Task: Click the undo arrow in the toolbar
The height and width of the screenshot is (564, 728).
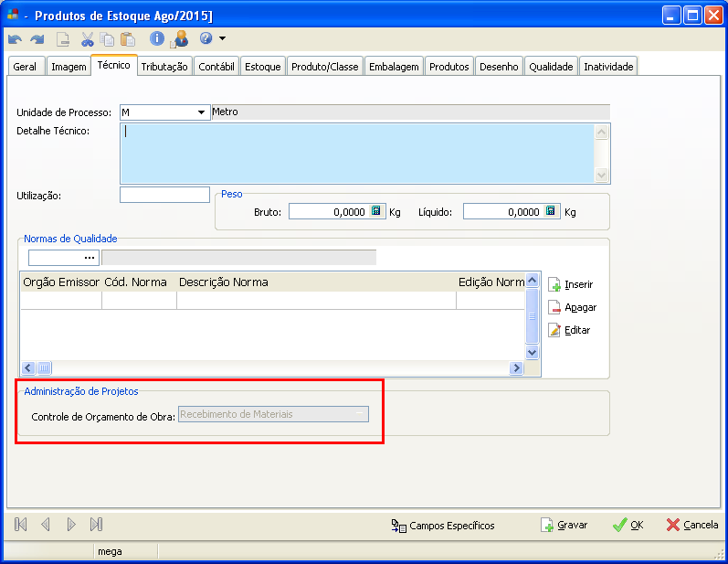Action: (15, 39)
